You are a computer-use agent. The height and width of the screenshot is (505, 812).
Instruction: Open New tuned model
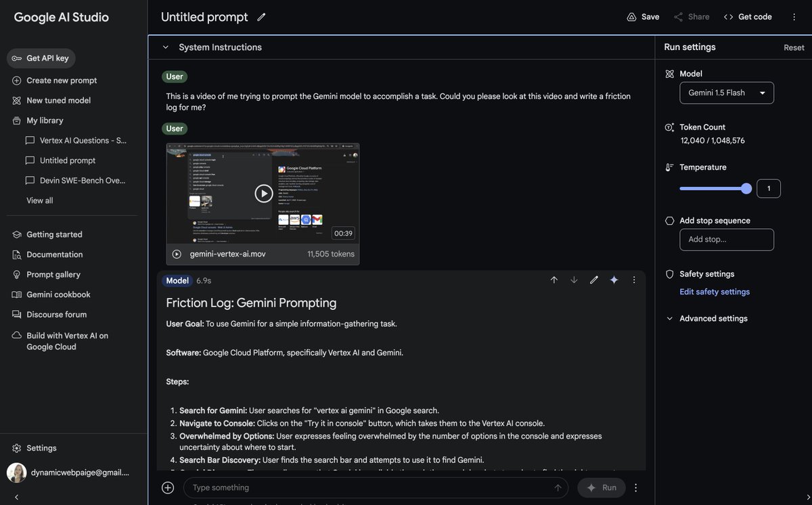click(x=51, y=100)
